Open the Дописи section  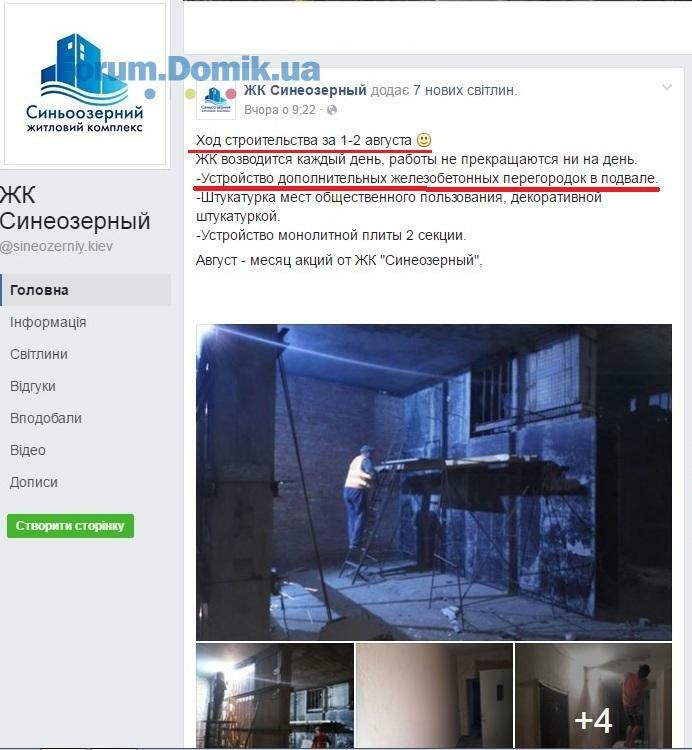[33, 482]
